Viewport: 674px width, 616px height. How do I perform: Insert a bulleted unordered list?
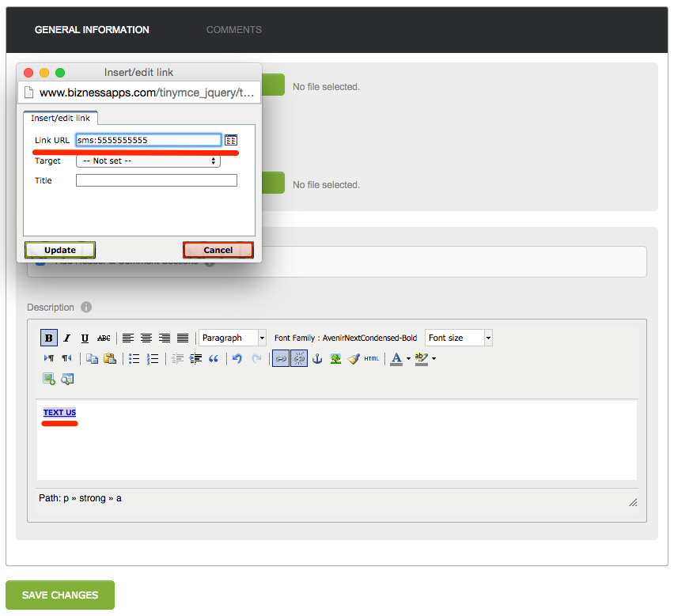134,358
